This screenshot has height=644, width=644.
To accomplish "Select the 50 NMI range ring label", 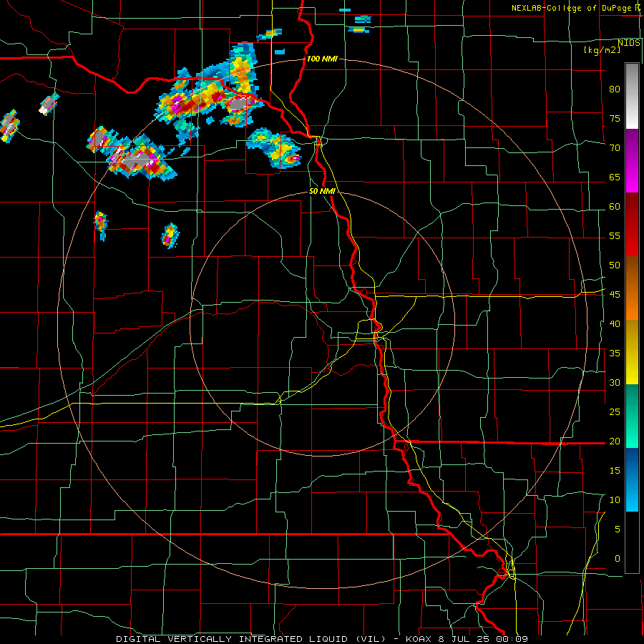I will (x=322, y=191).
